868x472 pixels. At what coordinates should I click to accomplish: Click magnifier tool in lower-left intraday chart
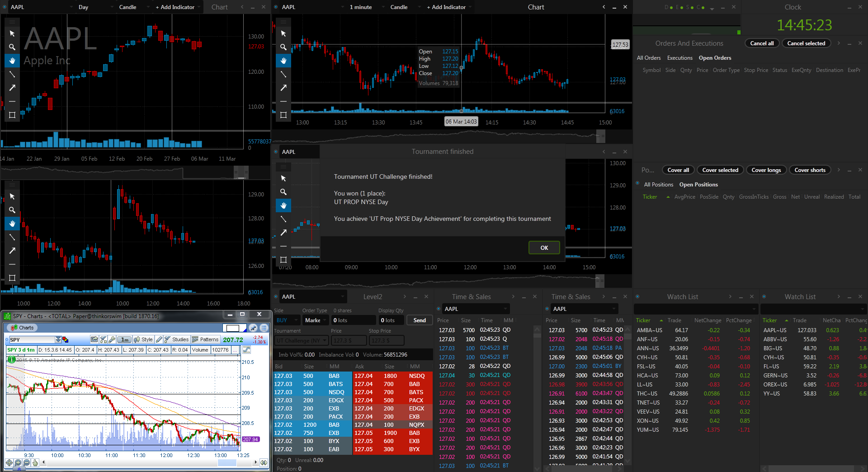(12, 210)
